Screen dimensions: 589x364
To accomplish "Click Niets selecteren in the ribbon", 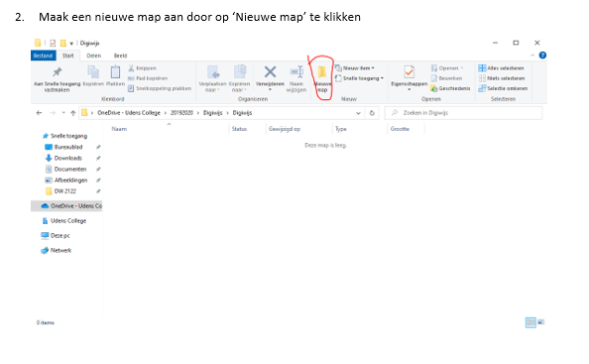I will pos(502,78).
